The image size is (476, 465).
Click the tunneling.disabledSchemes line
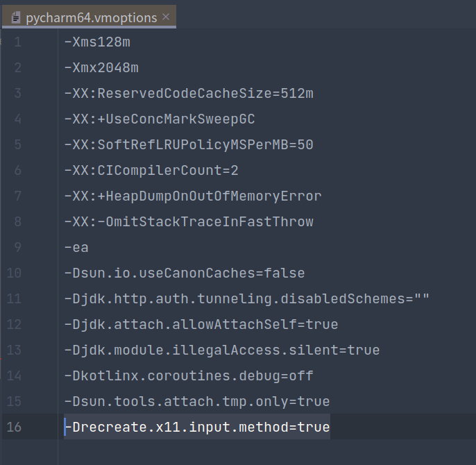click(x=247, y=298)
